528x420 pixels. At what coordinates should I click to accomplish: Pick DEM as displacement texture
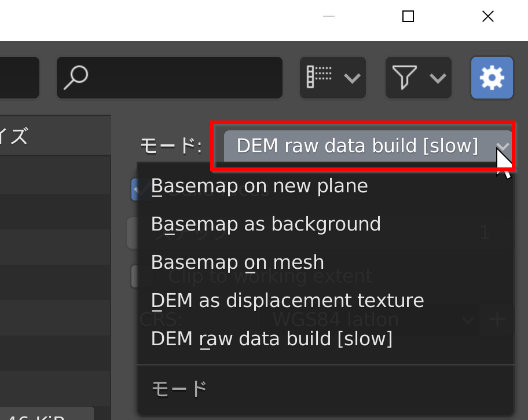[287, 300]
